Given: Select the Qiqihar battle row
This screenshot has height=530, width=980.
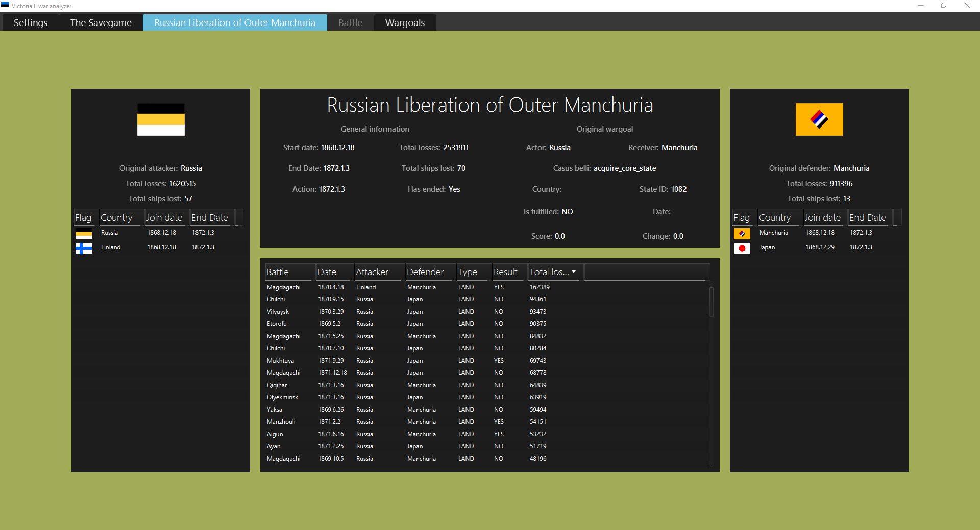Looking at the screenshot, I should click(487, 385).
